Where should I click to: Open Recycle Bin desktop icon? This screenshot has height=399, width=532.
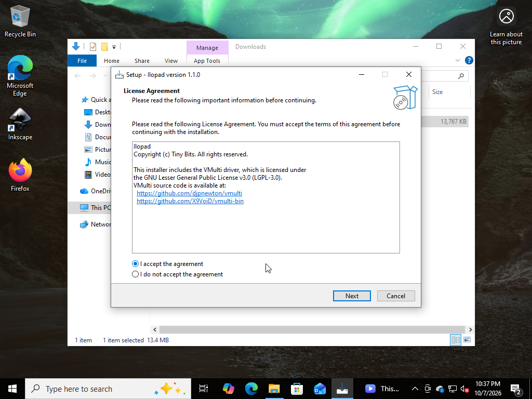[20, 21]
